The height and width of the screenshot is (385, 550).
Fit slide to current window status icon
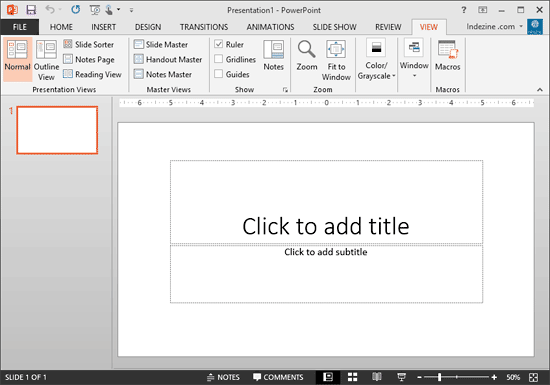[x=534, y=377]
